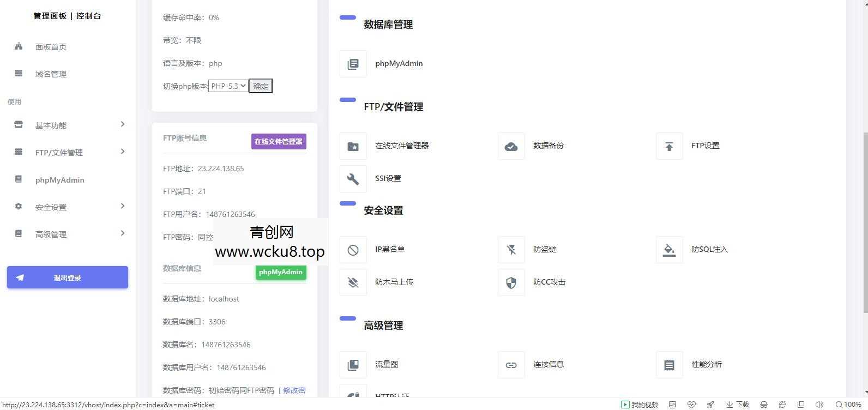Click the 面板首页 sidebar home icon
The width and height of the screenshot is (868, 410).
pyautogui.click(x=19, y=46)
